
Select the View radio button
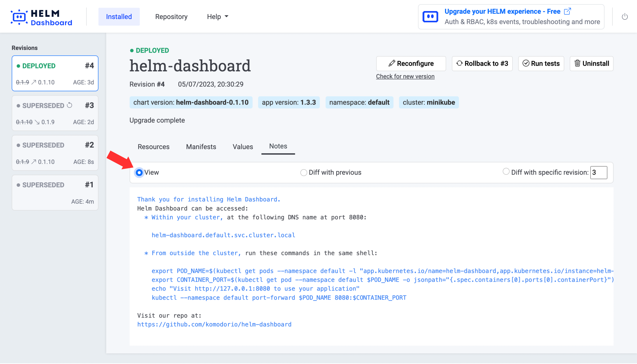click(x=139, y=172)
